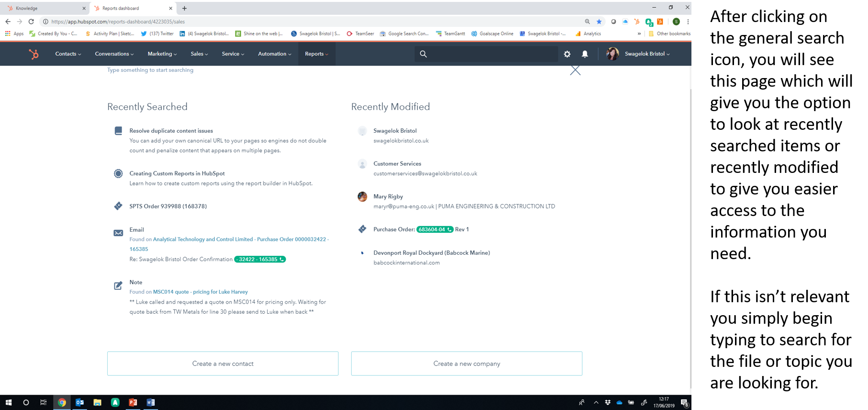
Task: Call the 683604-04 number badge
Action: tap(435, 229)
